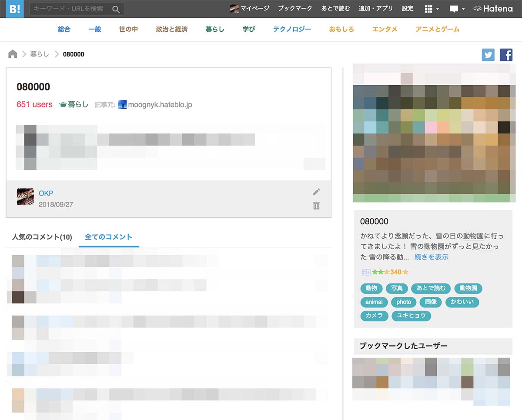This screenshot has height=420, width=522.
Task: Open the moognyk.hateblo.jp source link
Action: [x=161, y=104]
